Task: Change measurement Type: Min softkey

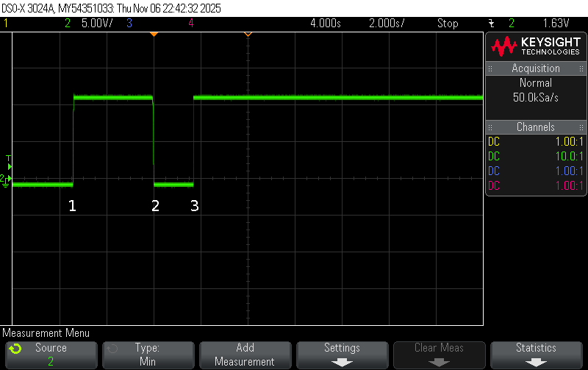Action: coord(148,355)
